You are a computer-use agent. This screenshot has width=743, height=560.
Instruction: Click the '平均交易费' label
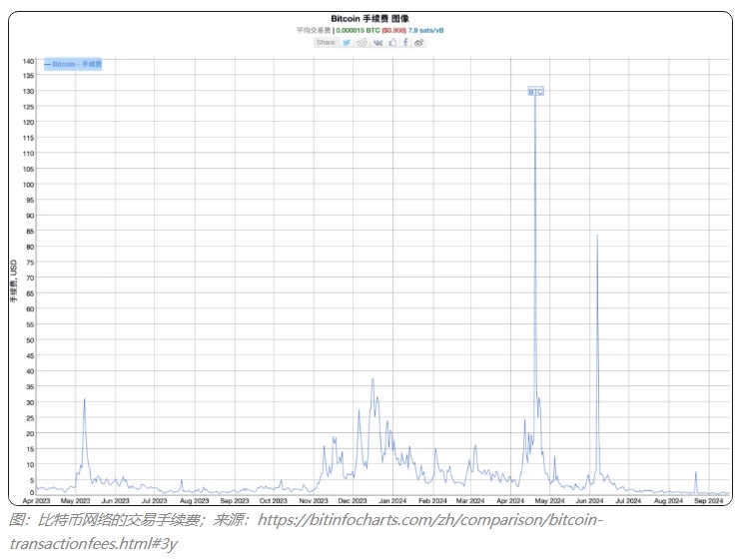(x=314, y=30)
